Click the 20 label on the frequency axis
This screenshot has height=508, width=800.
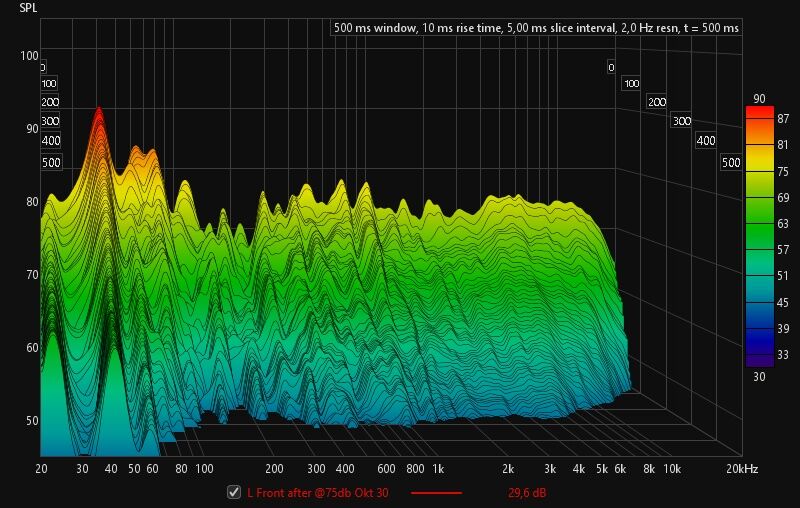tap(41, 469)
